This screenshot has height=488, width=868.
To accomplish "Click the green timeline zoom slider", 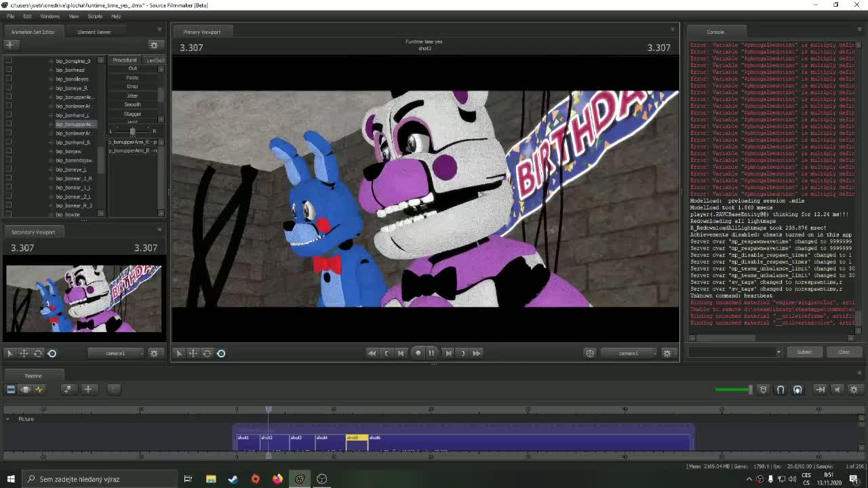I will (x=732, y=389).
